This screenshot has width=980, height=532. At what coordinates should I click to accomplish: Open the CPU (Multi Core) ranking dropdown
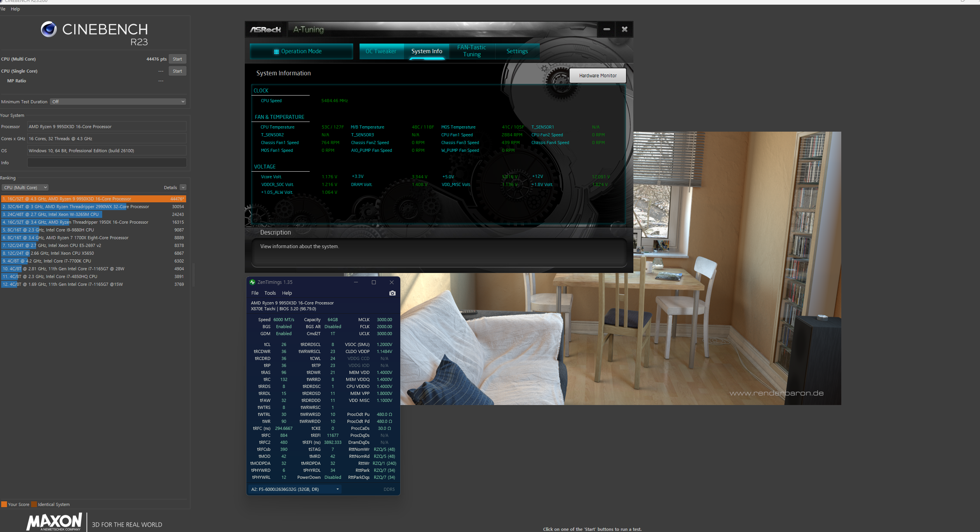25,188
